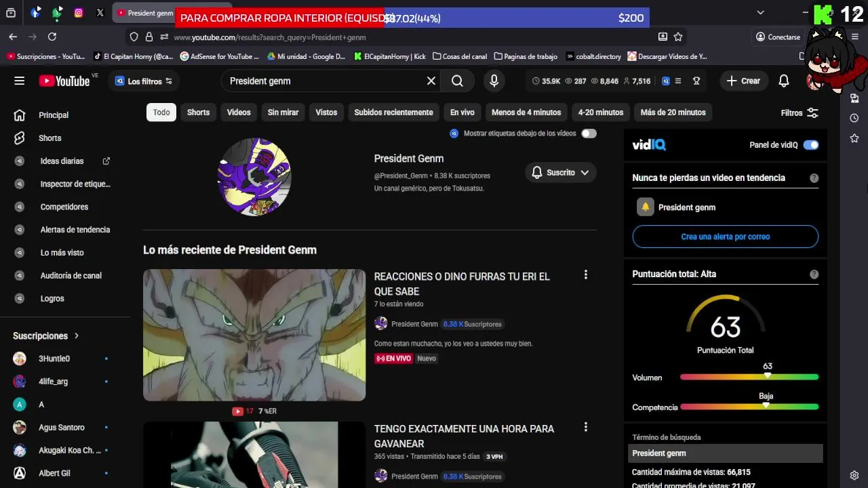
Task: Click the YouTube logo
Action: click(64, 81)
